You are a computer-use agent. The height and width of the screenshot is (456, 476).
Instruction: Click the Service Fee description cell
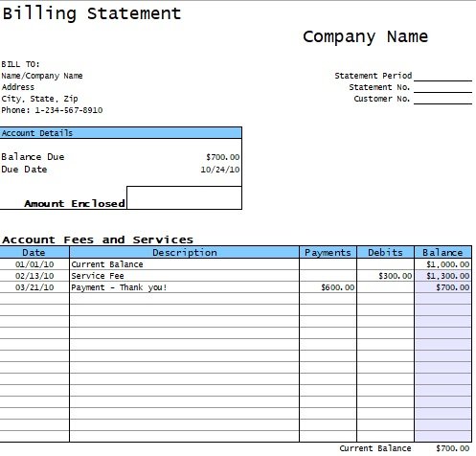coord(184,276)
